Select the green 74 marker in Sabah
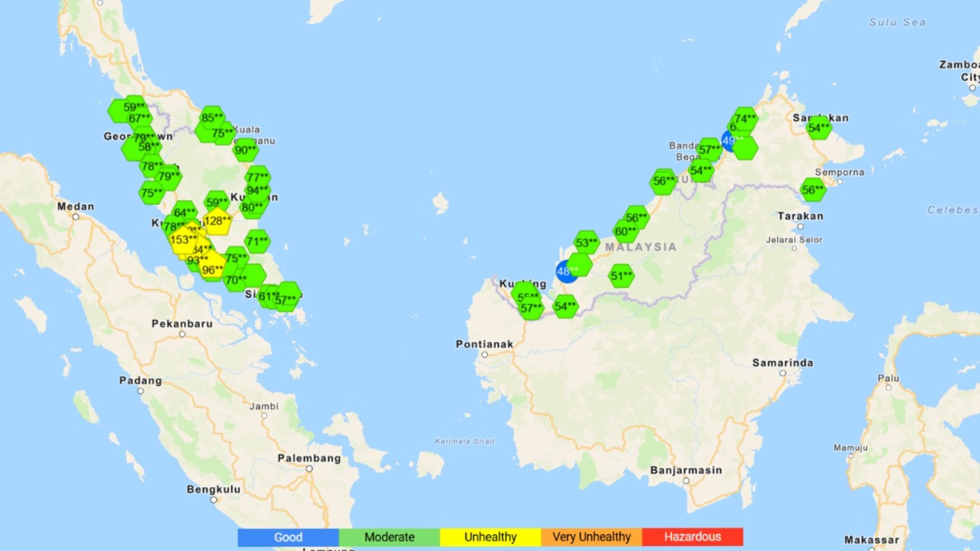The width and height of the screenshot is (980, 551). (x=745, y=119)
